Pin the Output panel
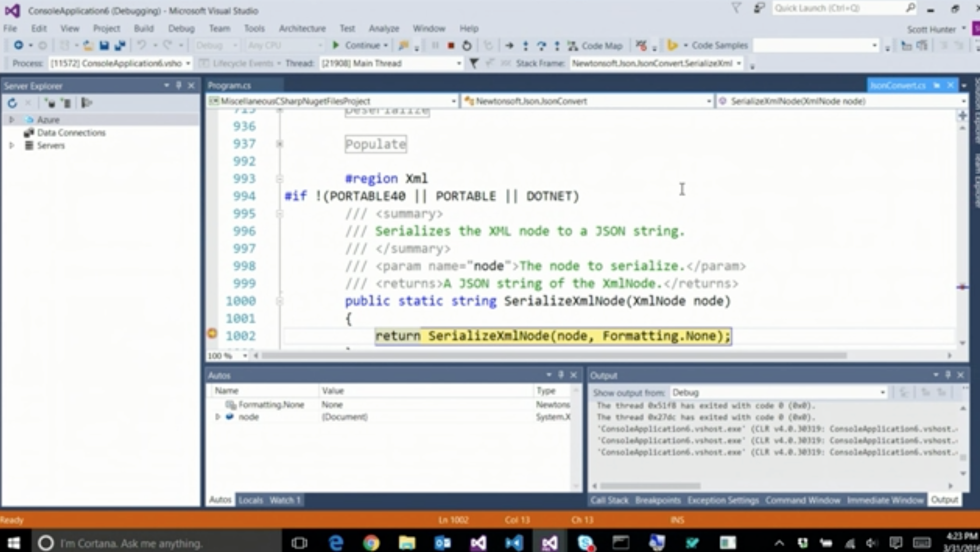980x552 pixels. coord(948,375)
